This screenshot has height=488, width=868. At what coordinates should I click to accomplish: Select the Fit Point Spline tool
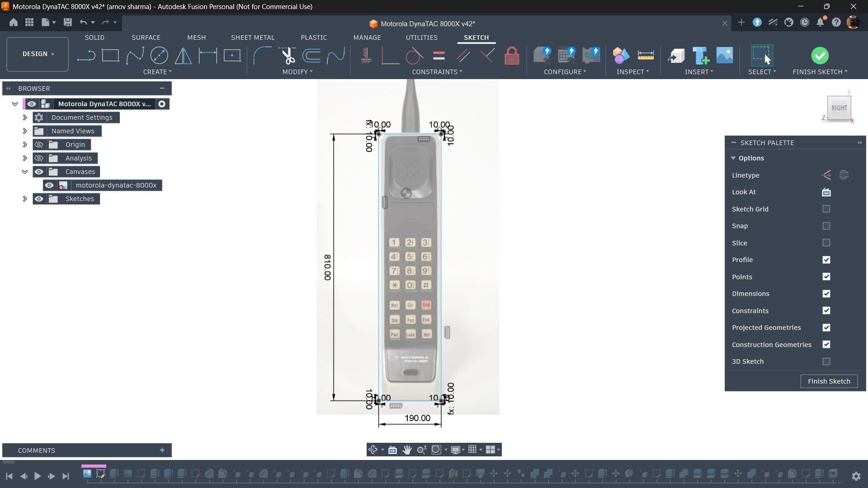(135, 56)
